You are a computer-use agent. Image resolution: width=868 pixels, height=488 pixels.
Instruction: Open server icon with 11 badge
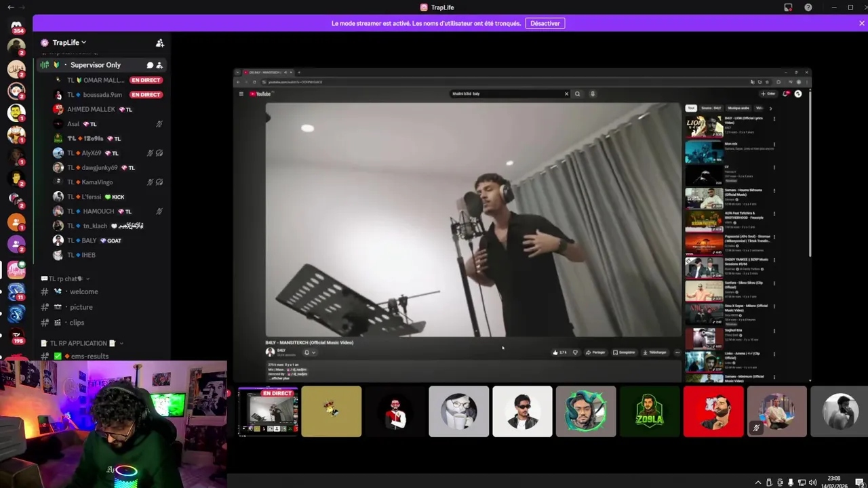point(16,292)
